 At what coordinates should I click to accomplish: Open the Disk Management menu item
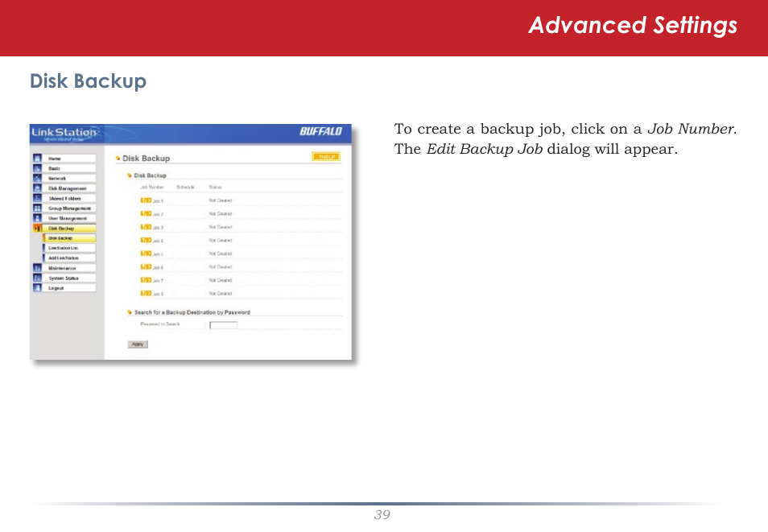[69, 188]
